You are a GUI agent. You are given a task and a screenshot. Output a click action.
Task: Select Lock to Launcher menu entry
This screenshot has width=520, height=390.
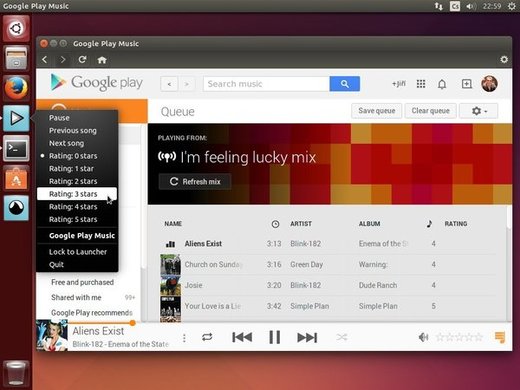click(x=77, y=252)
